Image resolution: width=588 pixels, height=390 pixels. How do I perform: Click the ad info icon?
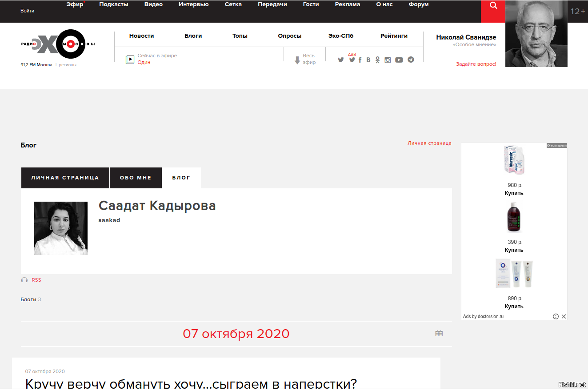pos(556,317)
